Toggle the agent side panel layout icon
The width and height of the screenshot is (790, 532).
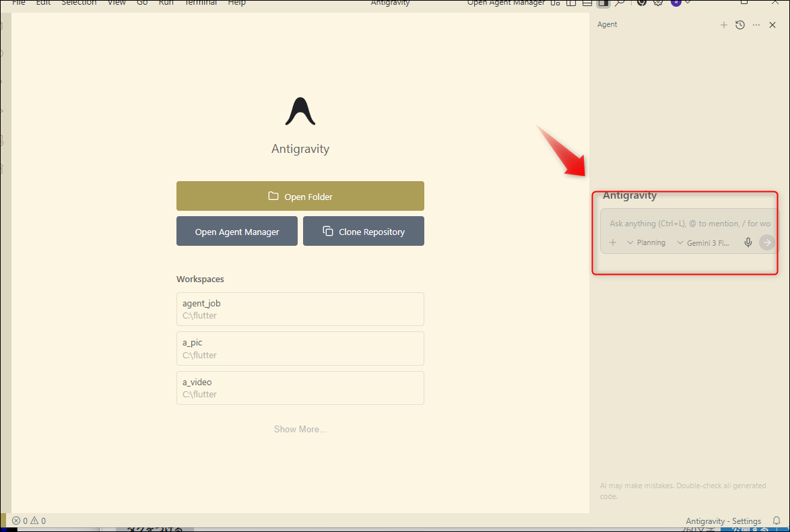[603, 3]
